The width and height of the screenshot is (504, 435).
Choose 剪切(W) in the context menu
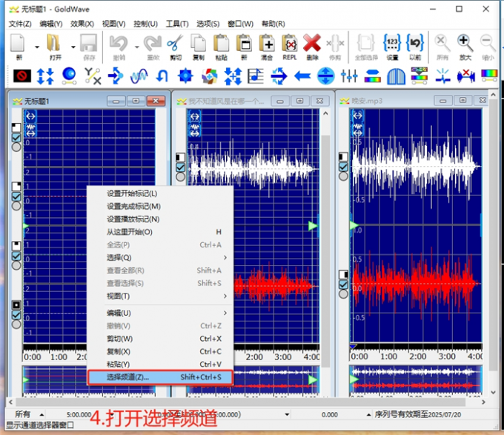[160, 339]
